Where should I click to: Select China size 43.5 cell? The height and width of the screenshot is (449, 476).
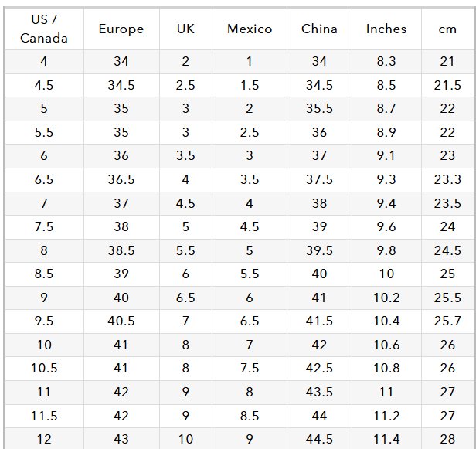pos(319,392)
